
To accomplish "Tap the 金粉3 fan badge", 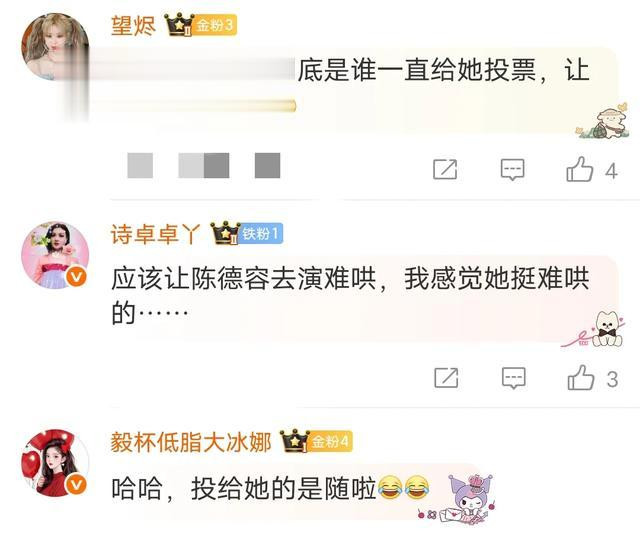I will 214,25.
